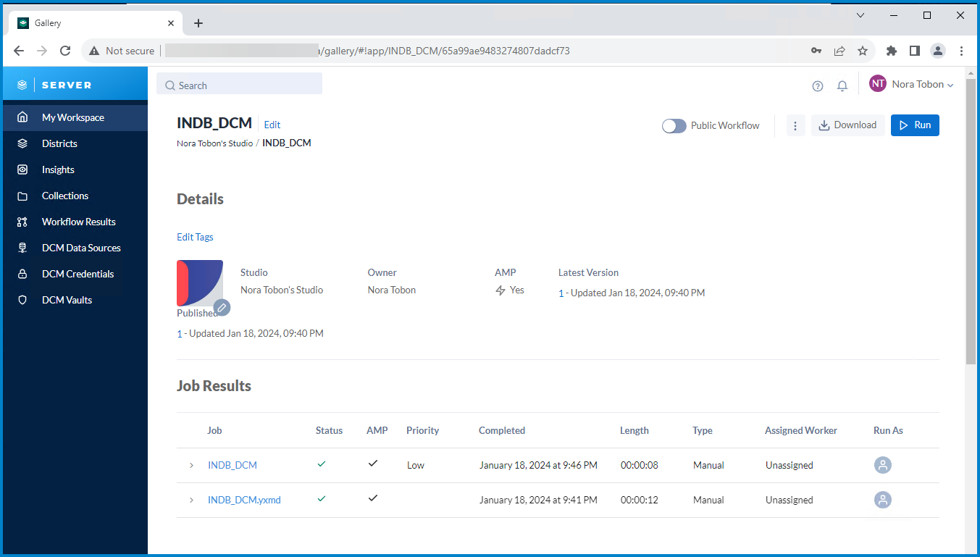Expand the INDB_DCM.yxmd job row

191,500
